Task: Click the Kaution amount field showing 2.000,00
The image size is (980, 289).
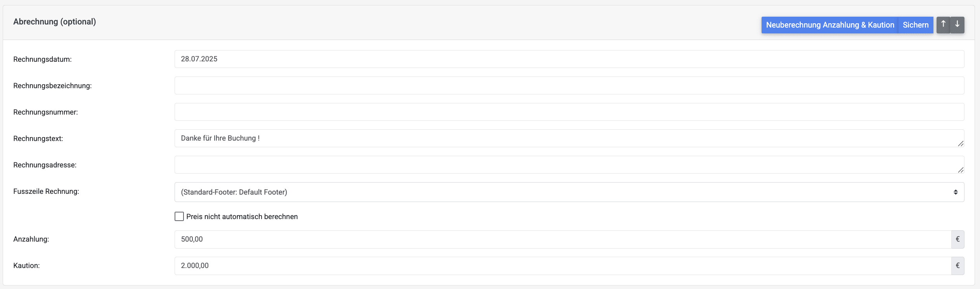Action: [x=563, y=266]
